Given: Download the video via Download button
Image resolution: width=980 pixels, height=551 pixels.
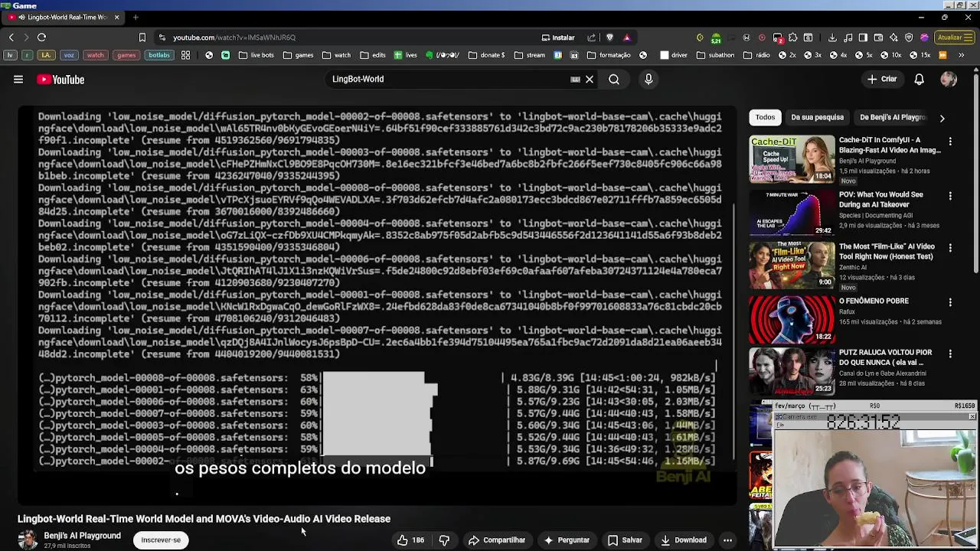Looking at the screenshot, I should point(684,540).
